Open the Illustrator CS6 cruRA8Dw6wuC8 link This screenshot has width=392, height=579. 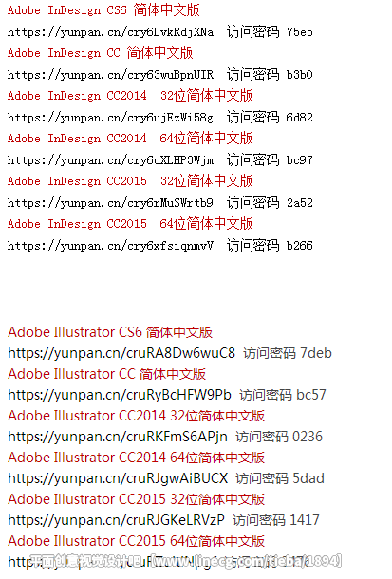(x=121, y=353)
